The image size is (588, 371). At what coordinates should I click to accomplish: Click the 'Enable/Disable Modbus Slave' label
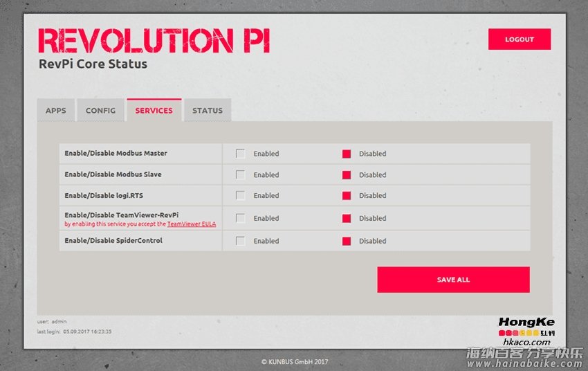113,174
